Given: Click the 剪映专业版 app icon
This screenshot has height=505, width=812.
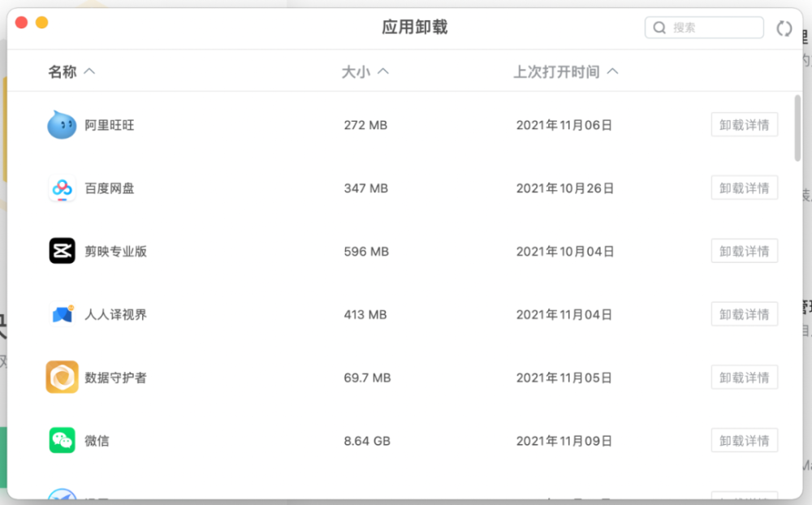Looking at the screenshot, I should point(62,251).
